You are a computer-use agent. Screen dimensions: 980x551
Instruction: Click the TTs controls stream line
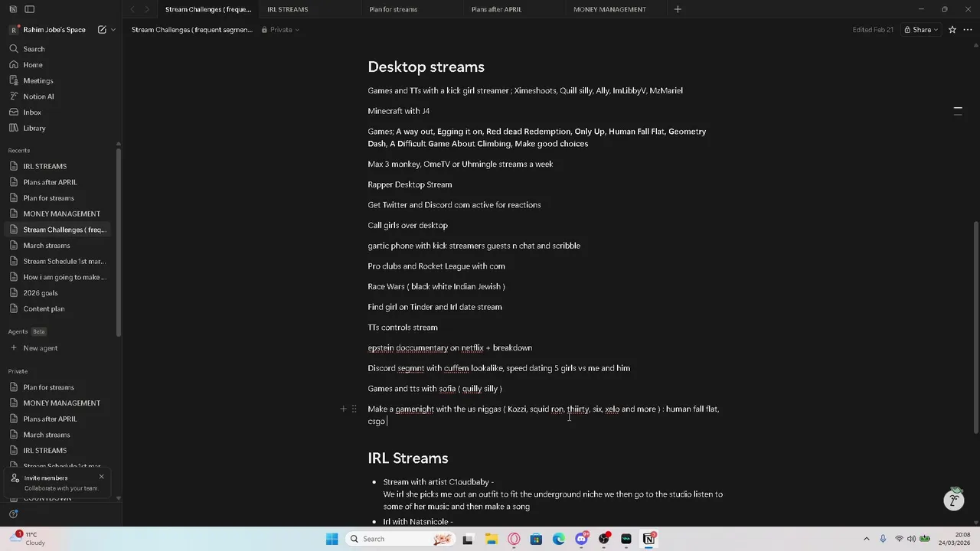tap(403, 328)
